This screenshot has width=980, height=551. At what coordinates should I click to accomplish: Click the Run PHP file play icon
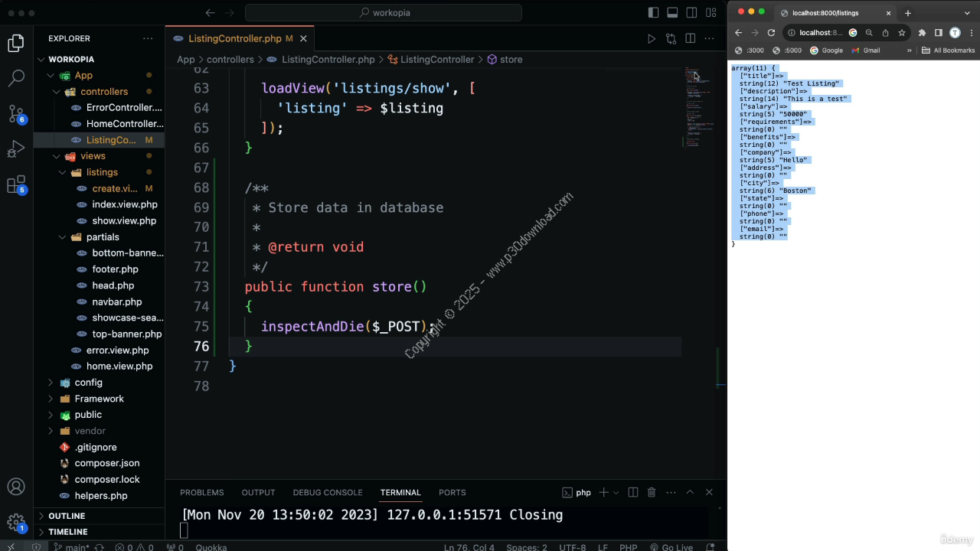click(x=652, y=38)
